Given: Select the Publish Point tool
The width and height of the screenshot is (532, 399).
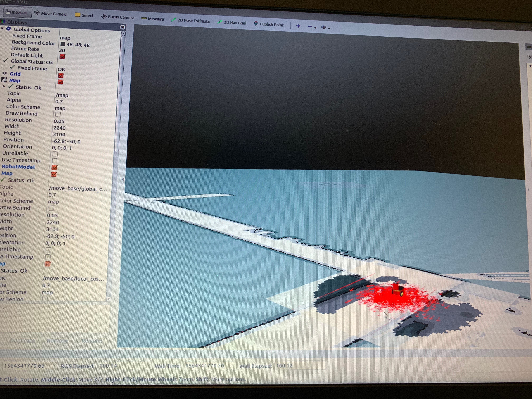Looking at the screenshot, I should coord(269,24).
